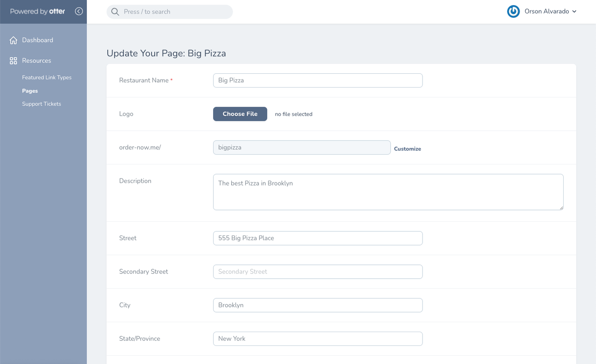Click the bigpizza URL slug field
This screenshot has width=596, height=364.
[302, 147]
